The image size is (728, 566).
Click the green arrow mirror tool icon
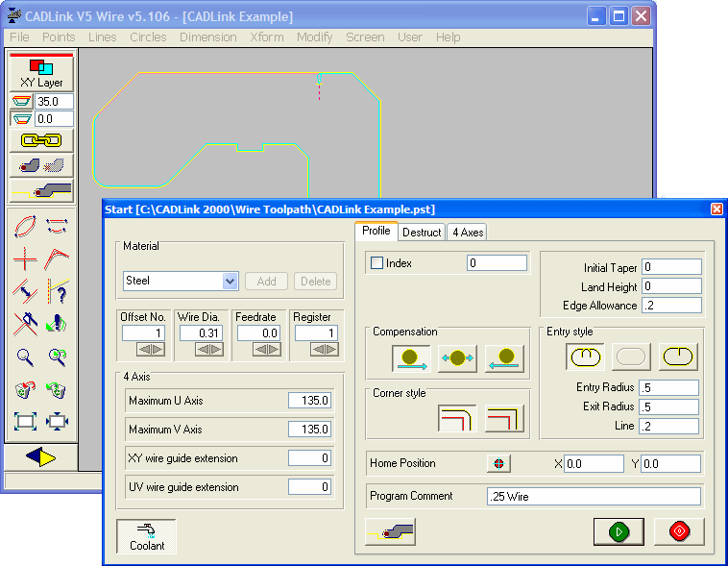56,324
